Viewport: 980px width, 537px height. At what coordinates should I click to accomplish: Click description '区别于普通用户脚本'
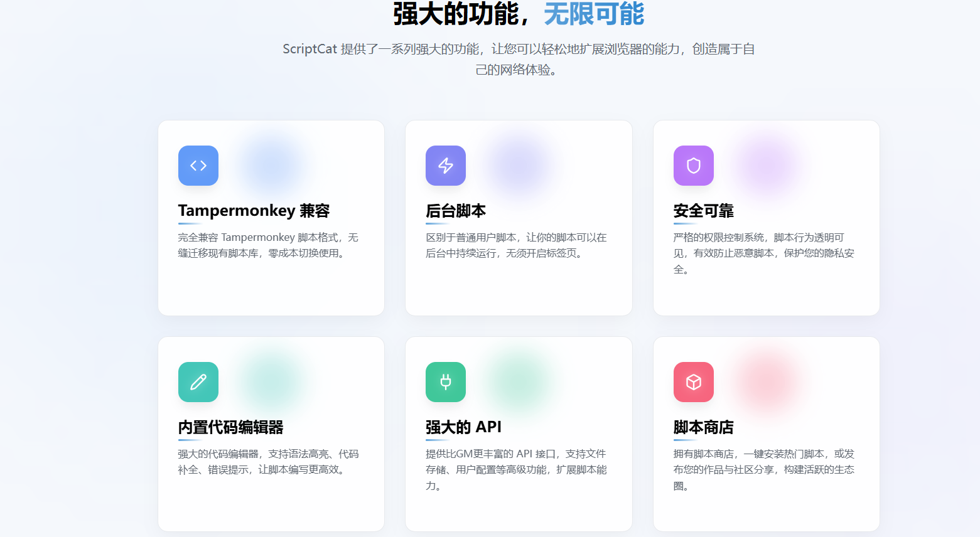[x=516, y=245]
